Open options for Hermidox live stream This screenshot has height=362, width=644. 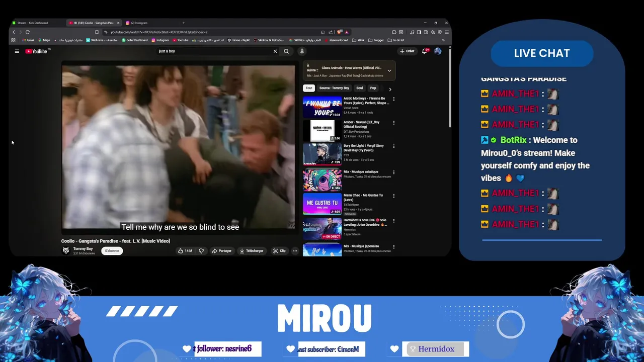(x=393, y=221)
